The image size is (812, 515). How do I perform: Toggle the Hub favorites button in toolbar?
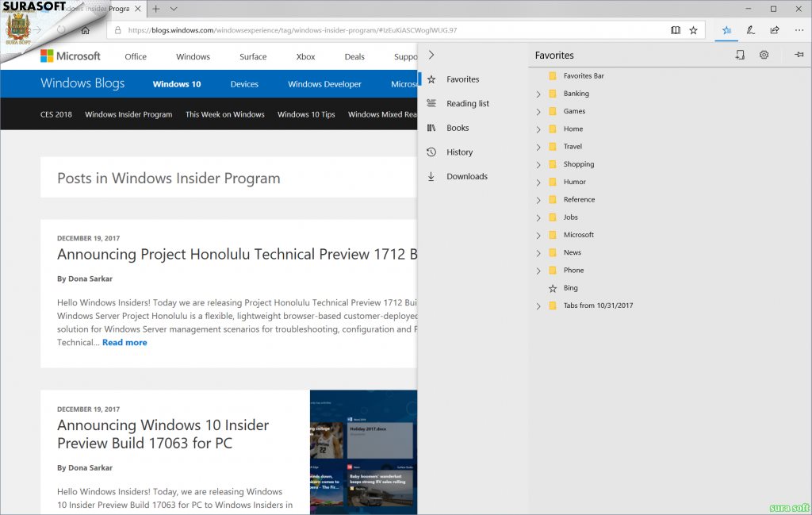click(726, 30)
